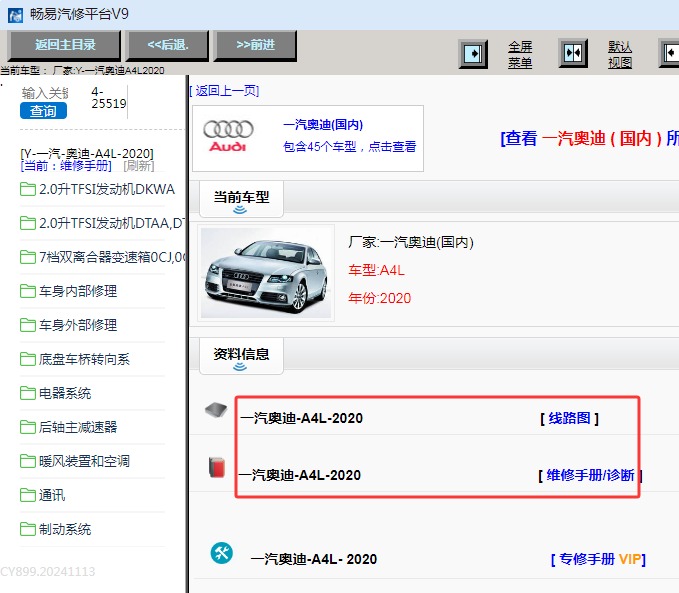
Task: Click [返回上一页] link
Action: [x=224, y=91]
